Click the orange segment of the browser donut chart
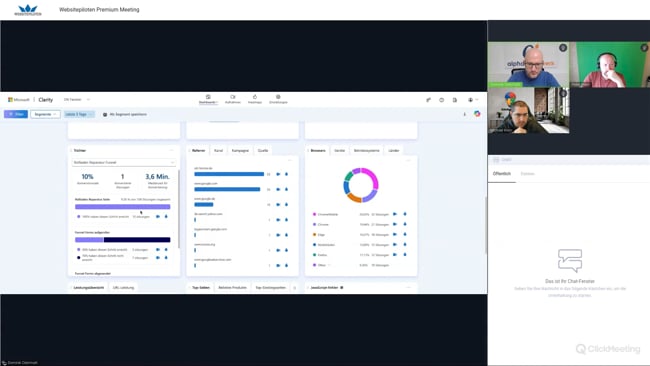650x366 pixels. [354, 197]
